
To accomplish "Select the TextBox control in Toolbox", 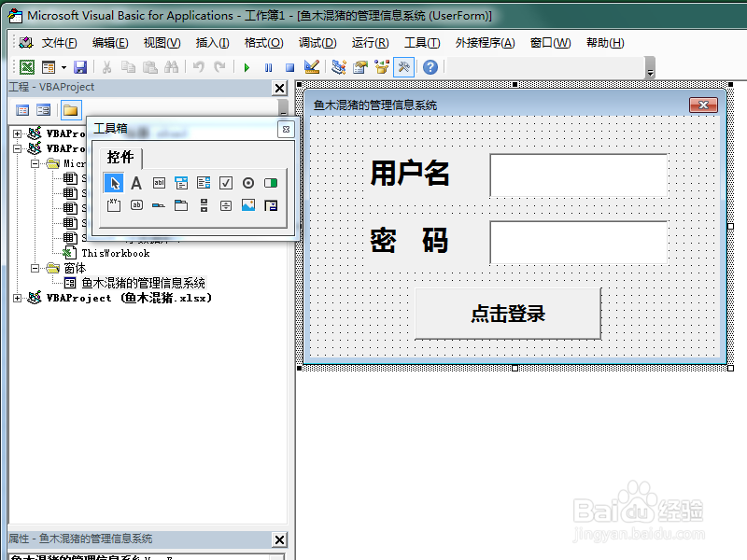I will click(159, 183).
